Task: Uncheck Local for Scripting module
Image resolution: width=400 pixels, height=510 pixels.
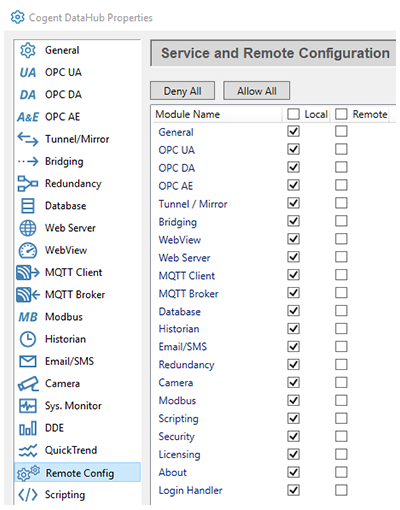Action: click(x=293, y=418)
